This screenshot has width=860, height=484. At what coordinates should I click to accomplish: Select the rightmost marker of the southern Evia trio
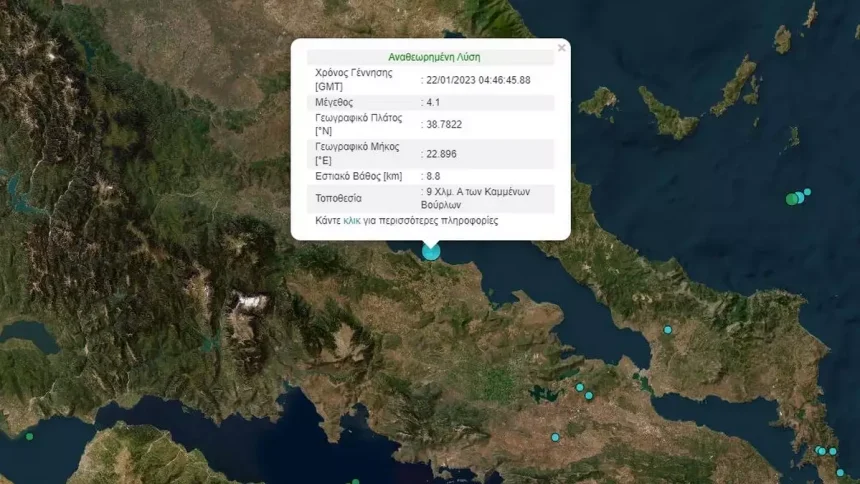pyautogui.click(x=833, y=452)
